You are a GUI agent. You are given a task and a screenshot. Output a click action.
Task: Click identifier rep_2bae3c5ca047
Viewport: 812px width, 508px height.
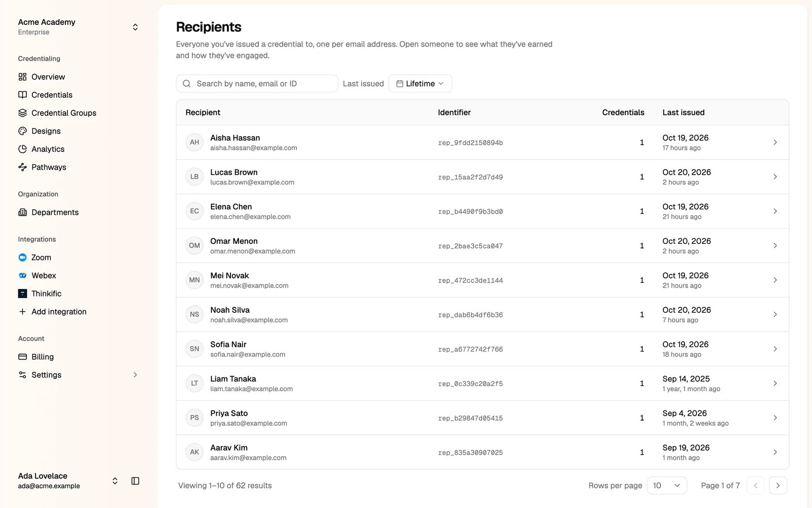click(470, 246)
